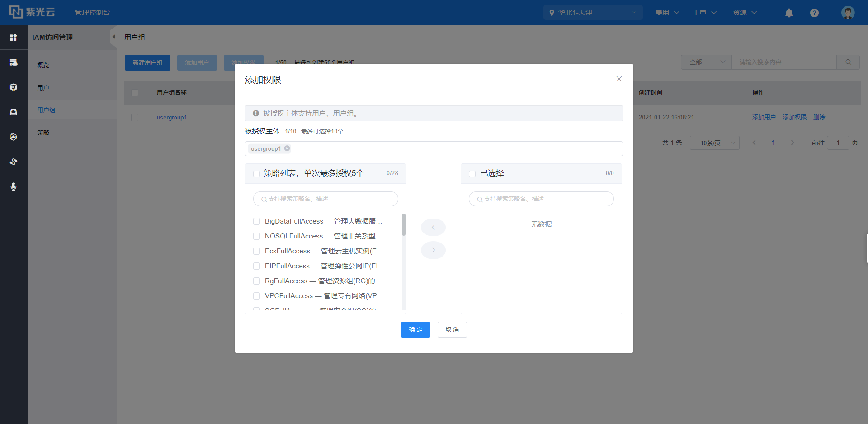
Task: Check the BigDataFullAccess policy checkbox
Action: click(256, 221)
